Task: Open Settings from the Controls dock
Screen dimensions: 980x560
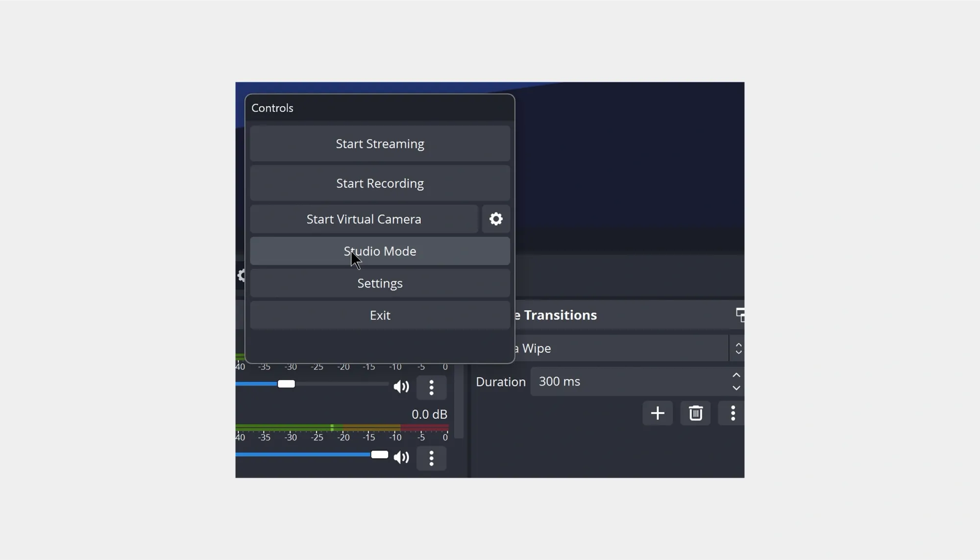Action: (380, 283)
